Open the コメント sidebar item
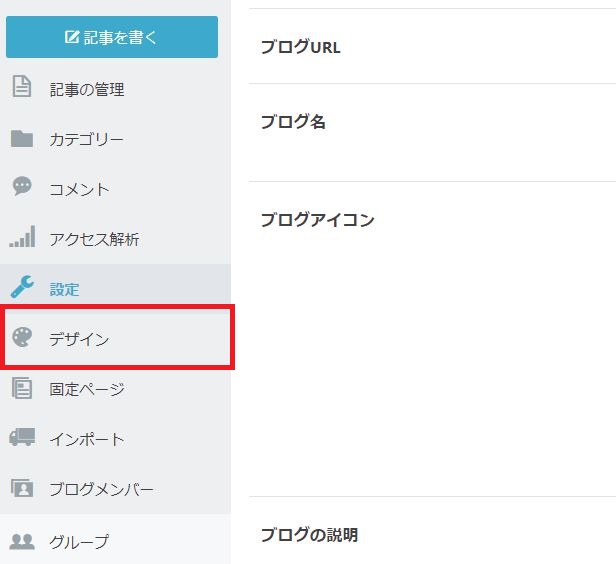 (80, 189)
